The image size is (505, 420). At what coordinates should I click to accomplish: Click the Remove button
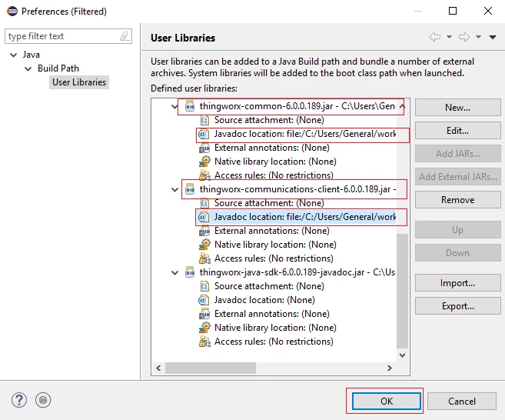457,200
